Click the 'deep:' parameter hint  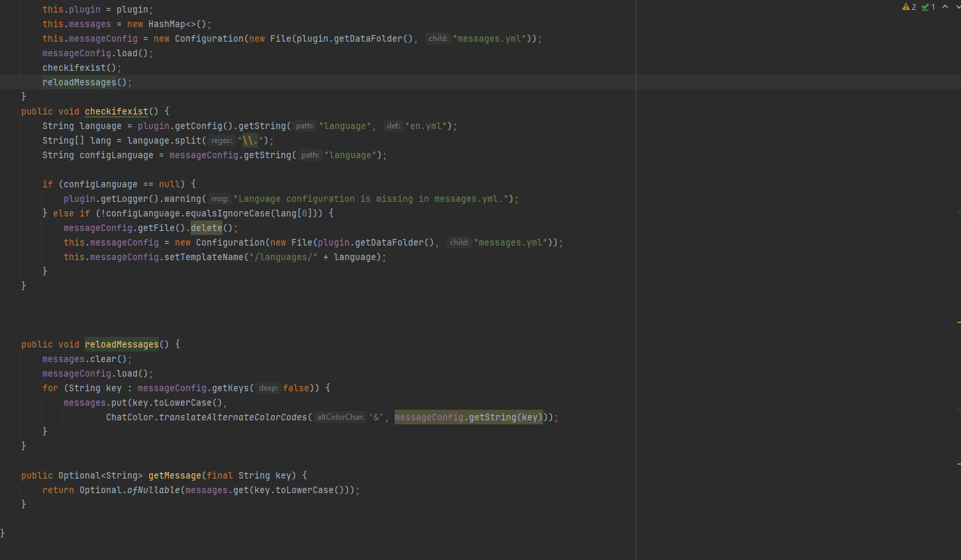tap(268, 388)
